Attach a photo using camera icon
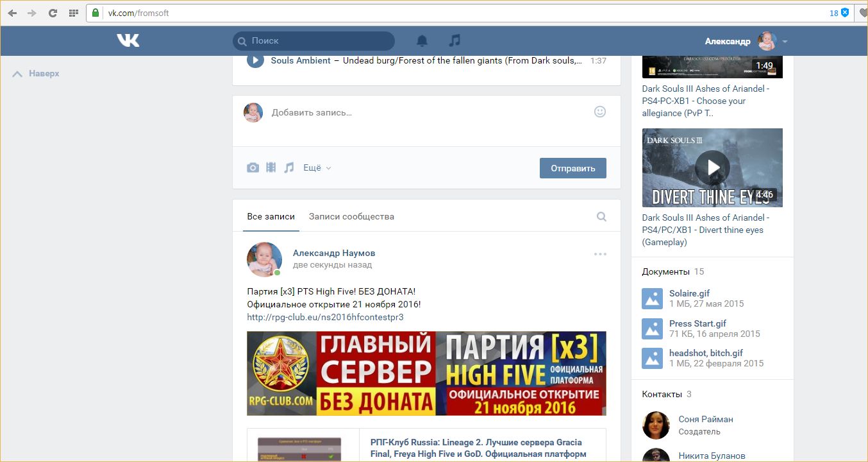 click(253, 167)
